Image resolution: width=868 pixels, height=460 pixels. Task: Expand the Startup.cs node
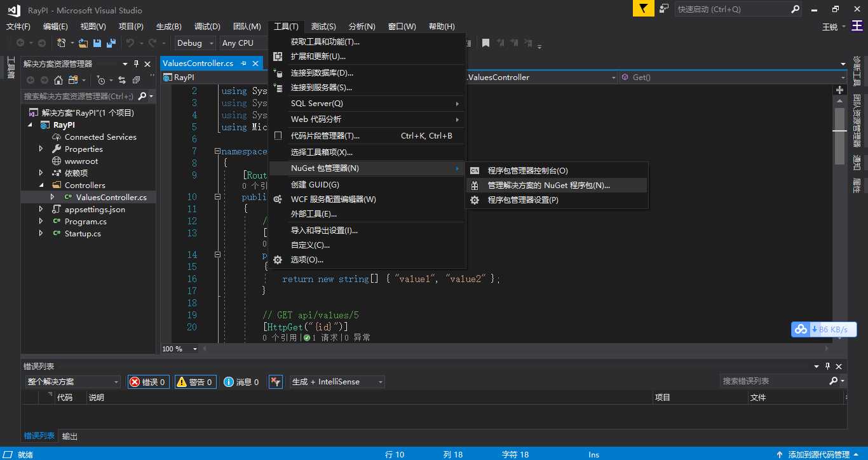(x=41, y=233)
